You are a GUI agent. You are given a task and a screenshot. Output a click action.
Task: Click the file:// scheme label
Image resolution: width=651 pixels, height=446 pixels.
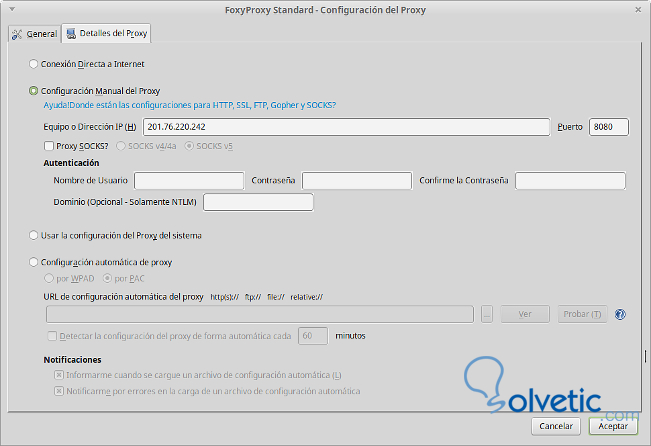[x=276, y=297]
